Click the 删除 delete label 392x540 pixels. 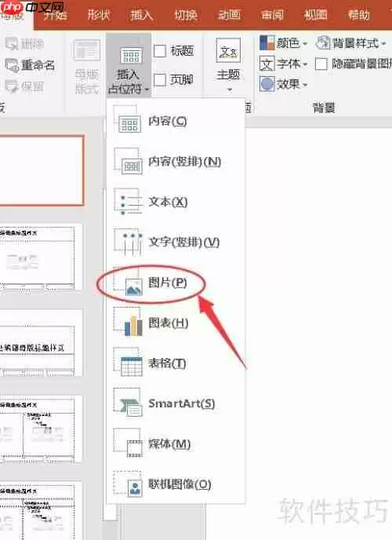(x=32, y=44)
